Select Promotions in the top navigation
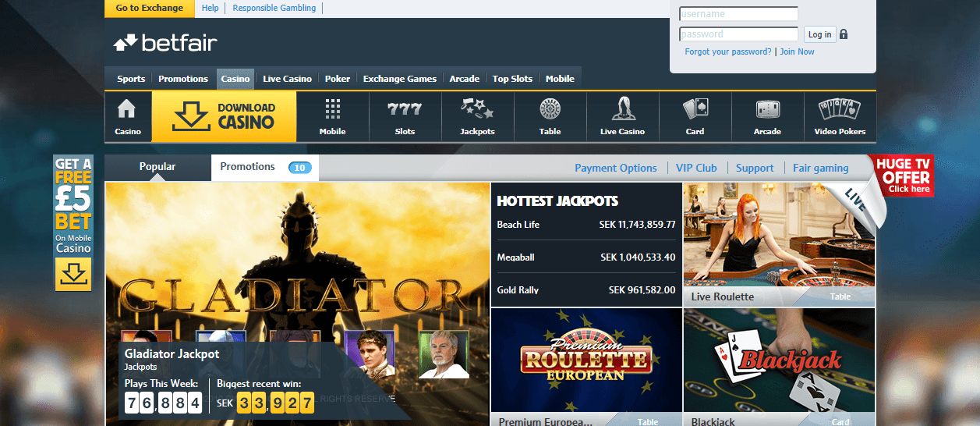Image resolution: width=980 pixels, height=426 pixels. coord(183,79)
